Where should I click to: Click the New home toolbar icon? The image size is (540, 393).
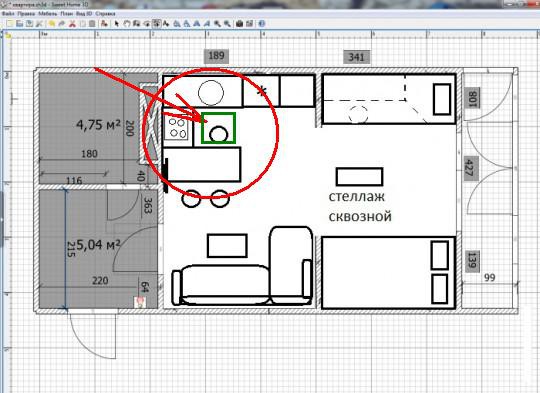(10, 23)
